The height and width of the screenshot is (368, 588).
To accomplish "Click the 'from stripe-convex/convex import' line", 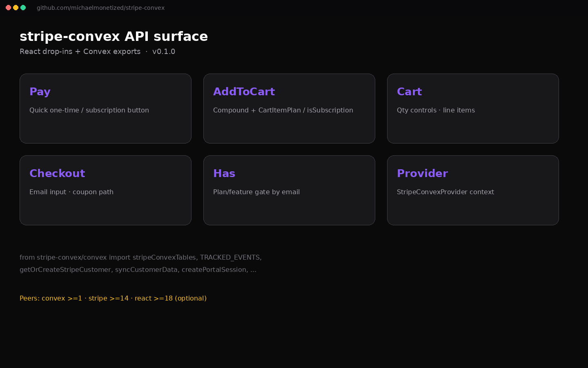I will 140,257.
